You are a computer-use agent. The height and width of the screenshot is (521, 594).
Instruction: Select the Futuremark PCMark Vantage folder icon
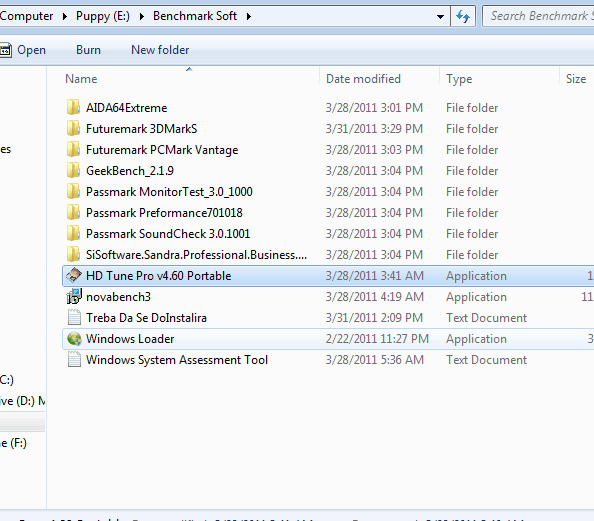click(x=73, y=150)
